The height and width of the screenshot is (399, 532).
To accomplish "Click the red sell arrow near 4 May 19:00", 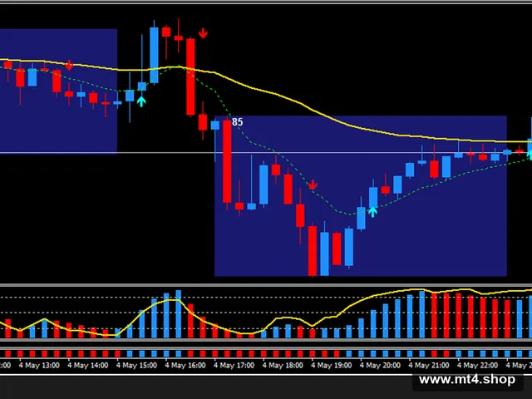I will tap(313, 185).
